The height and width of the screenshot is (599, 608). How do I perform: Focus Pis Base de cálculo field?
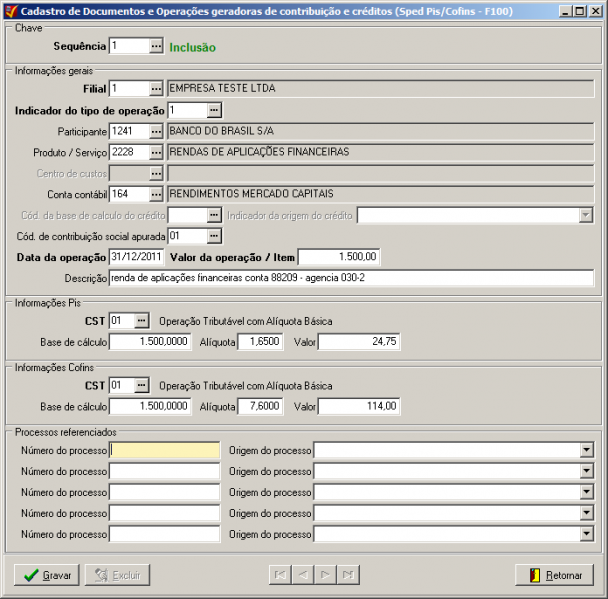pyautogui.click(x=150, y=342)
